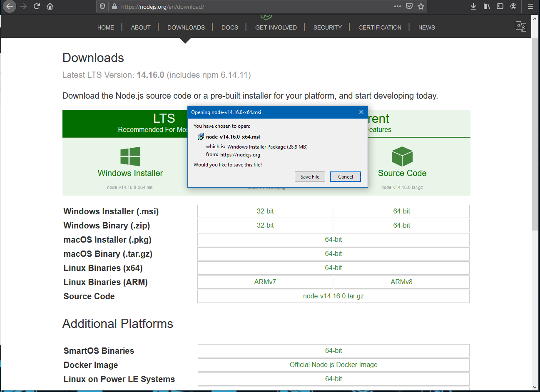Open the CERTIFICATION navigation item
540x392 pixels.
pos(380,27)
